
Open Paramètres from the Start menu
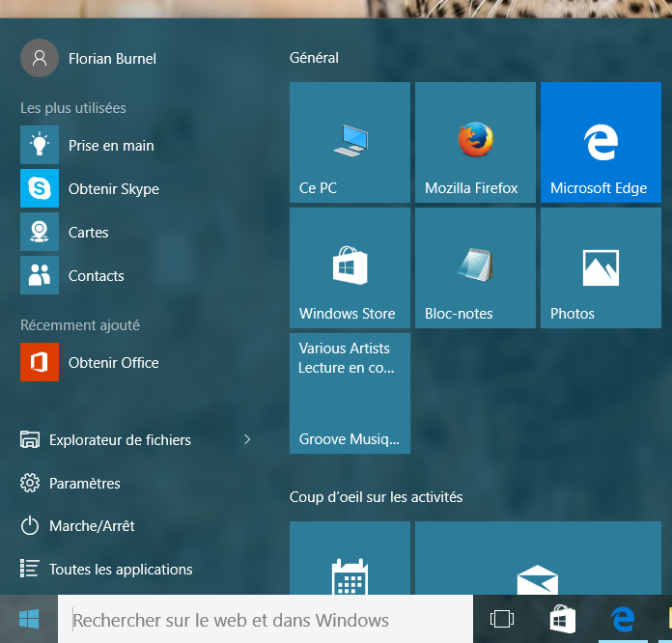coord(85,484)
